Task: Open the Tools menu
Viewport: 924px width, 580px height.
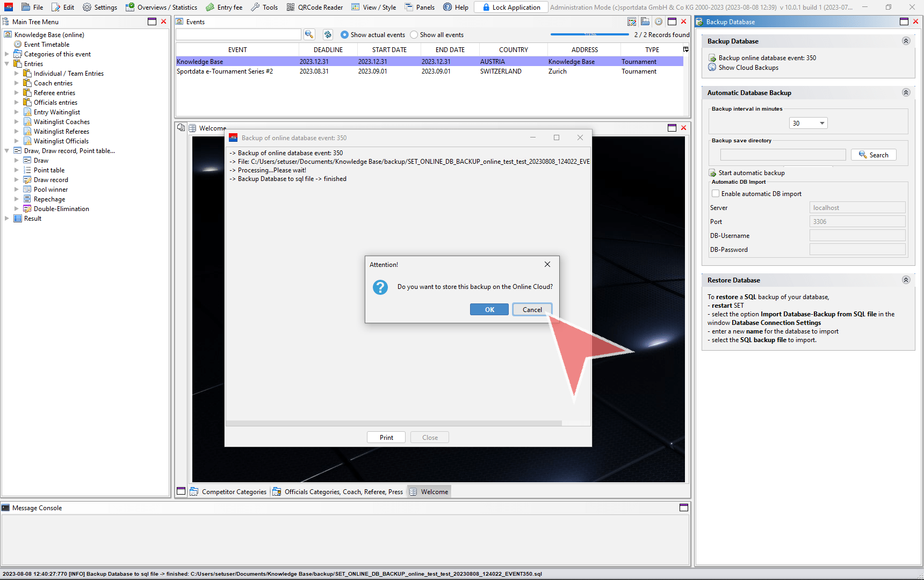Action: click(x=264, y=7)
